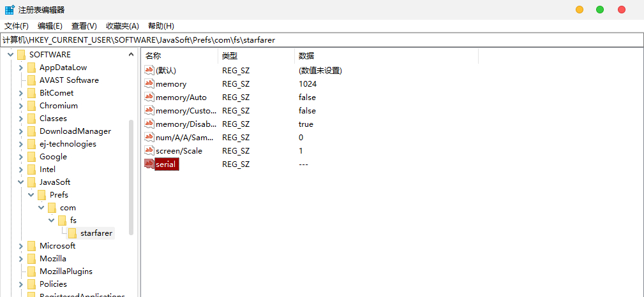Click the registry editor title bar icon
The height and width of the screenshot is (297, 644).
(x=10, y=10)
